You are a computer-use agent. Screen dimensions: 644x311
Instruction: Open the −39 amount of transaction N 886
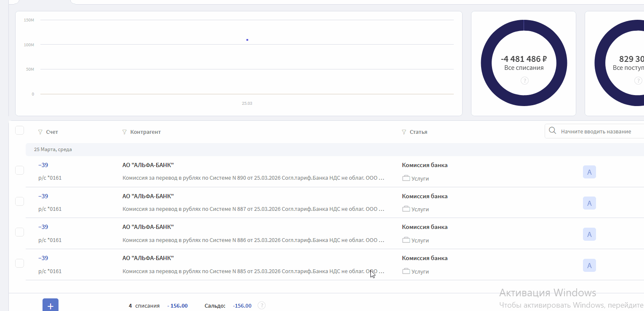tap(43, 227)
